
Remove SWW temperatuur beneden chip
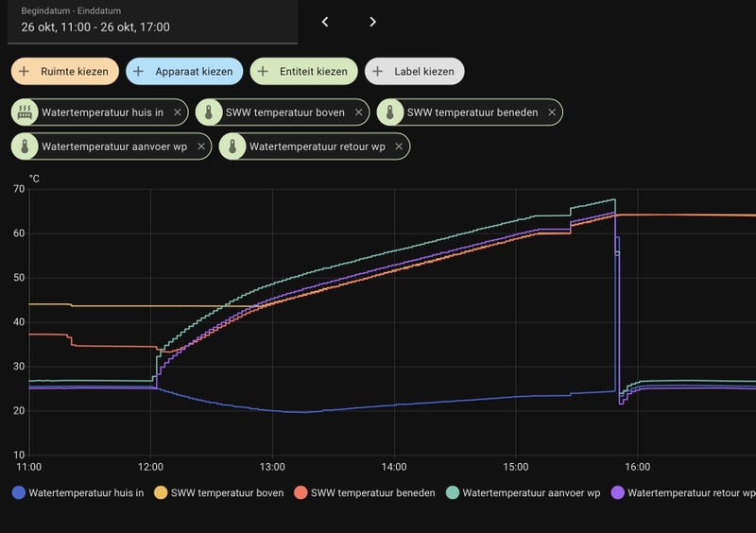click(551, 112)
